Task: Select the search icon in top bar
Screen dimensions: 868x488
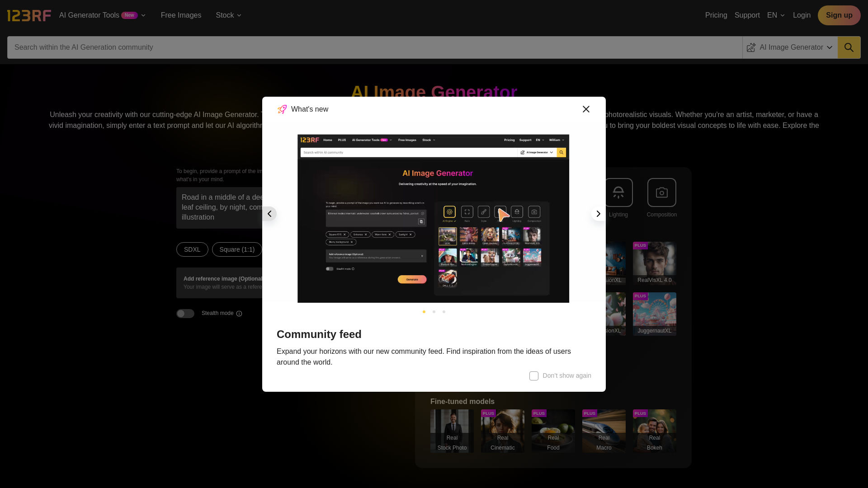Action: click(x=849, y=47)
